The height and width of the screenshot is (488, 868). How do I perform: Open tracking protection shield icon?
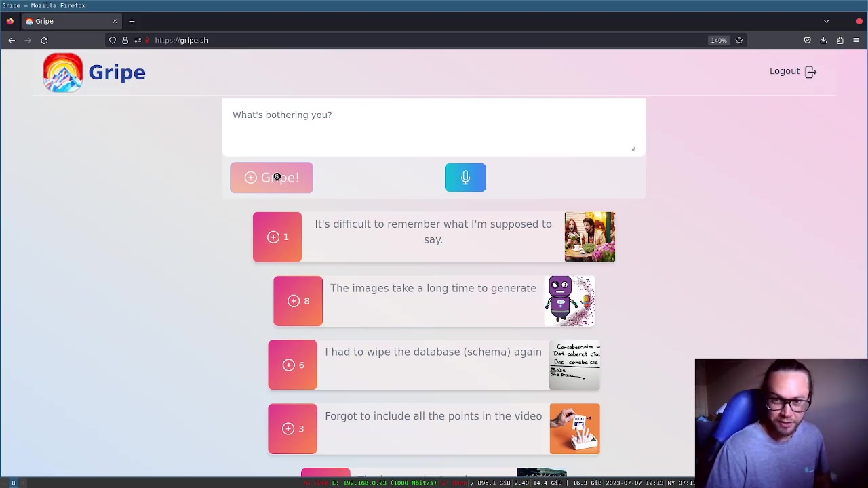click(113, 40)
